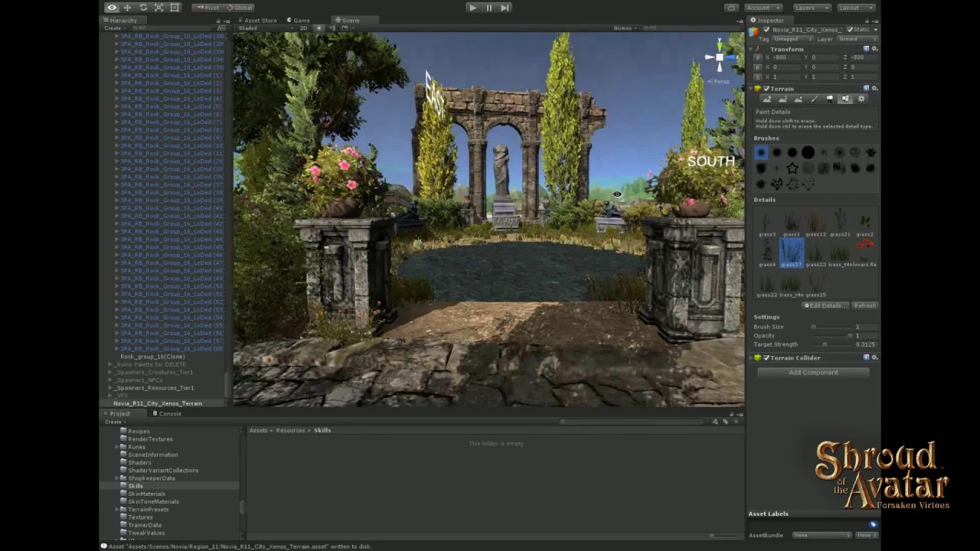Toggle Global/Local handle rotation
The width and height of the screenshot is (980, 551).
(240, 8)
